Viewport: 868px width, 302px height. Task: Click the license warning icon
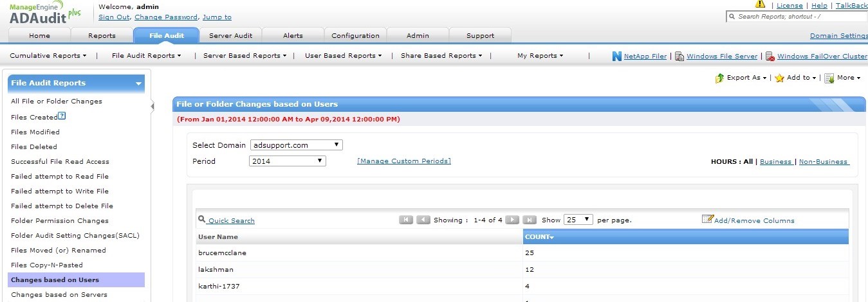[761, 4]
